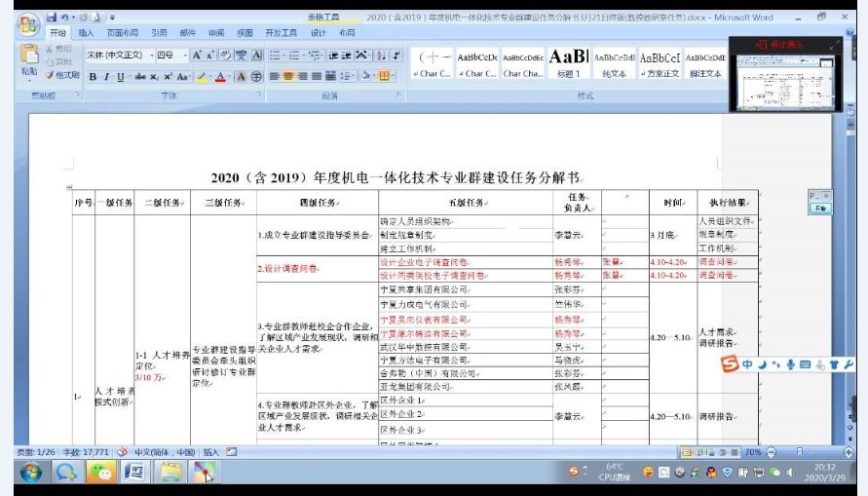Center align the paragraph

[x=288, y=76]
